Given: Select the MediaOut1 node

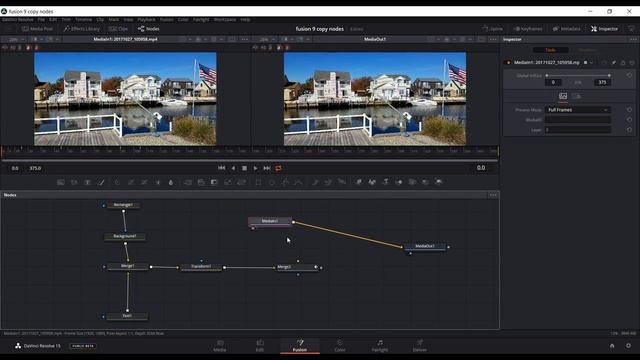Looking at the screenshot, I should pyautogui.click(x=425, y=247).
